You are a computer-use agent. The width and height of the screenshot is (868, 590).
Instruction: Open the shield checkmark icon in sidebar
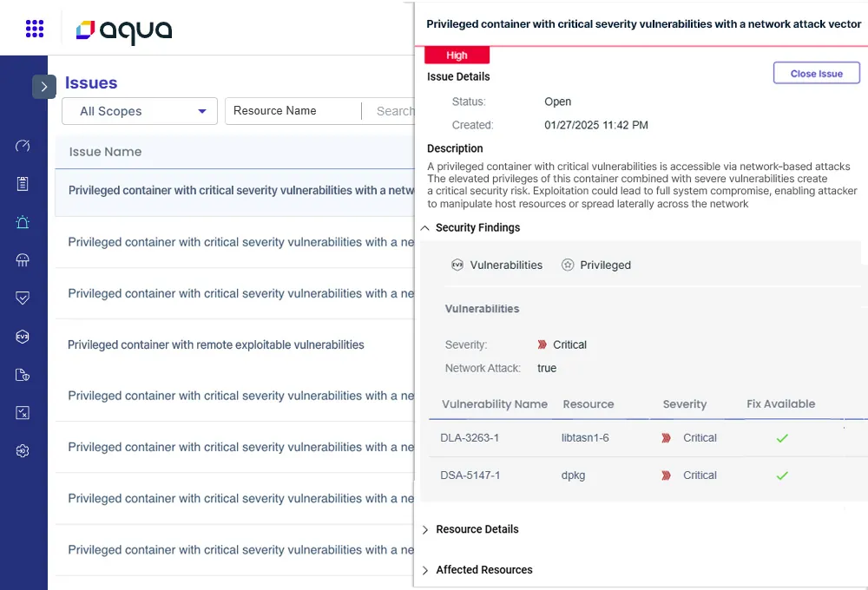[x=23, y=298]
